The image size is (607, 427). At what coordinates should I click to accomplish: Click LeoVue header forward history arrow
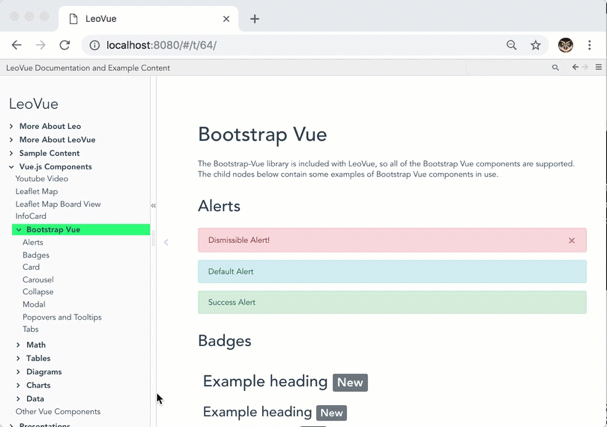(x=585, y=67)
